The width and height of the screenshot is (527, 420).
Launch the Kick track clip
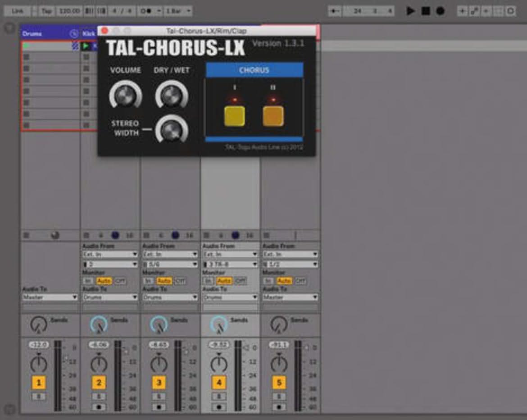[x=86, y=46]
